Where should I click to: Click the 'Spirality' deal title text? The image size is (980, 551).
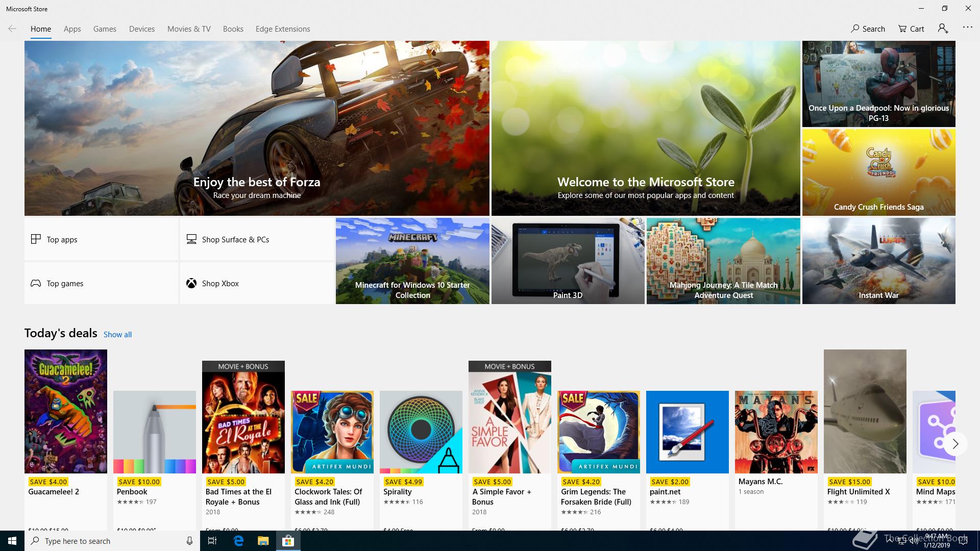[398, 492]
